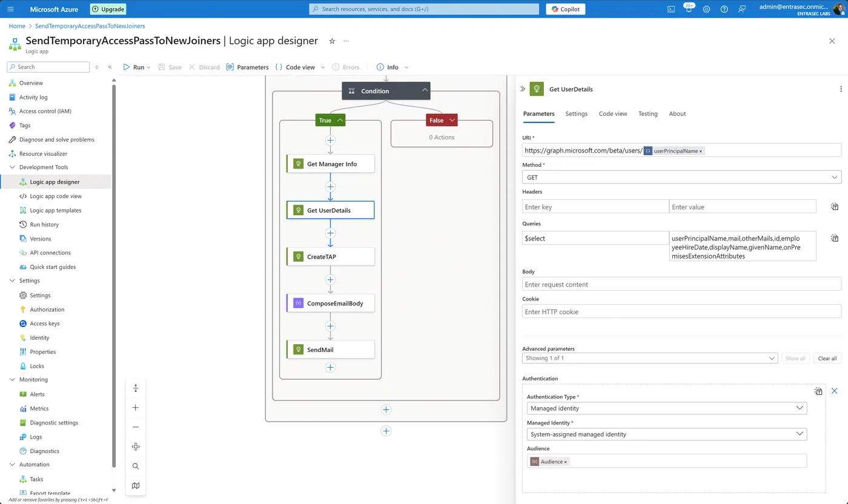Open Identity in left menu
The image size is (848, 504).
pos(39,338)
